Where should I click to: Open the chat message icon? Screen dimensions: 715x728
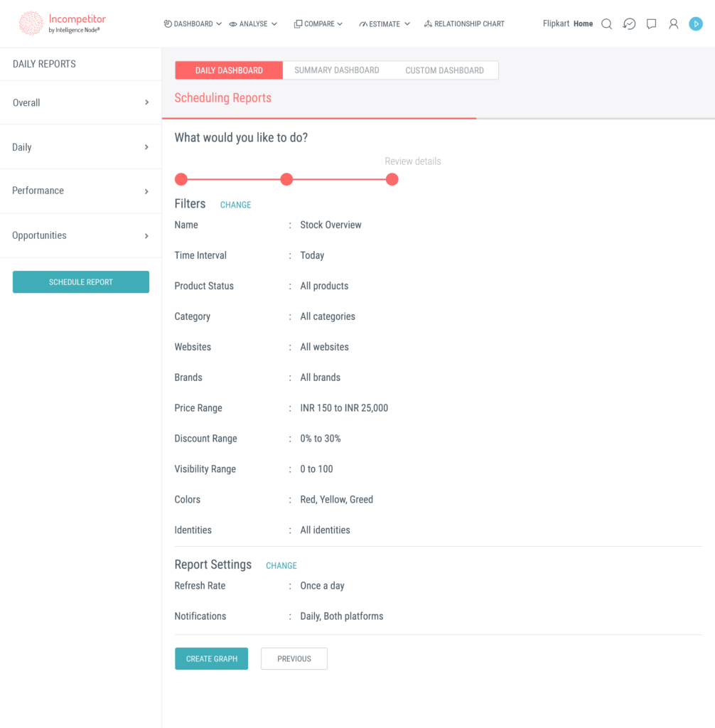(651, 24)
